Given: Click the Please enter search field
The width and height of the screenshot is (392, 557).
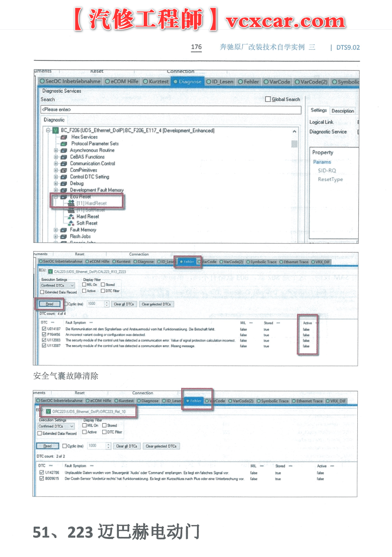Looking at the screenshot, I should click(171, 110).
